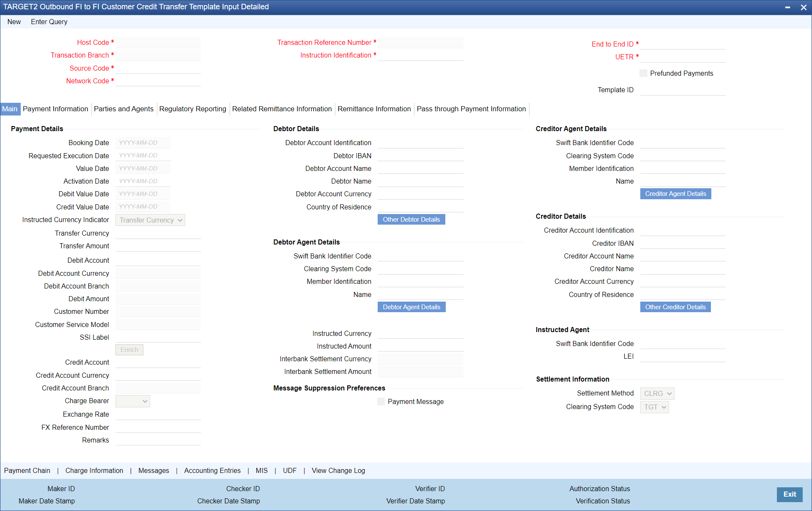Screen dimensions: 812x511
Task: Switch to the Main tab
Action: coord(10,109)
